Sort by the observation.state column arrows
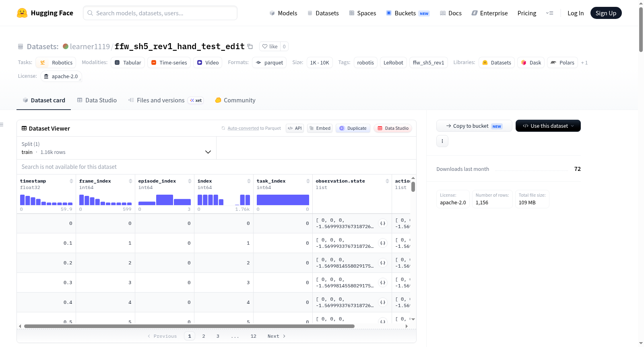Screen dimensions: 644x347 tap(387, 181)
